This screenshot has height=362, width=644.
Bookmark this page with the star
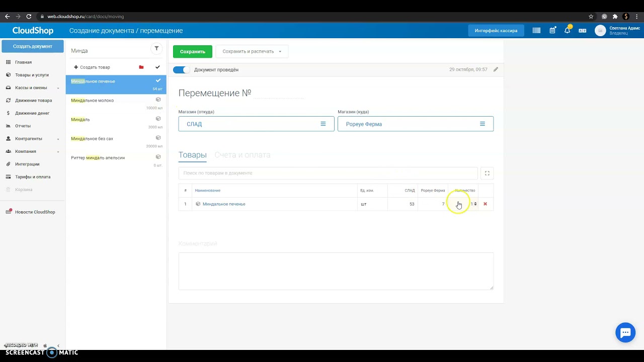tap(591, 17)
